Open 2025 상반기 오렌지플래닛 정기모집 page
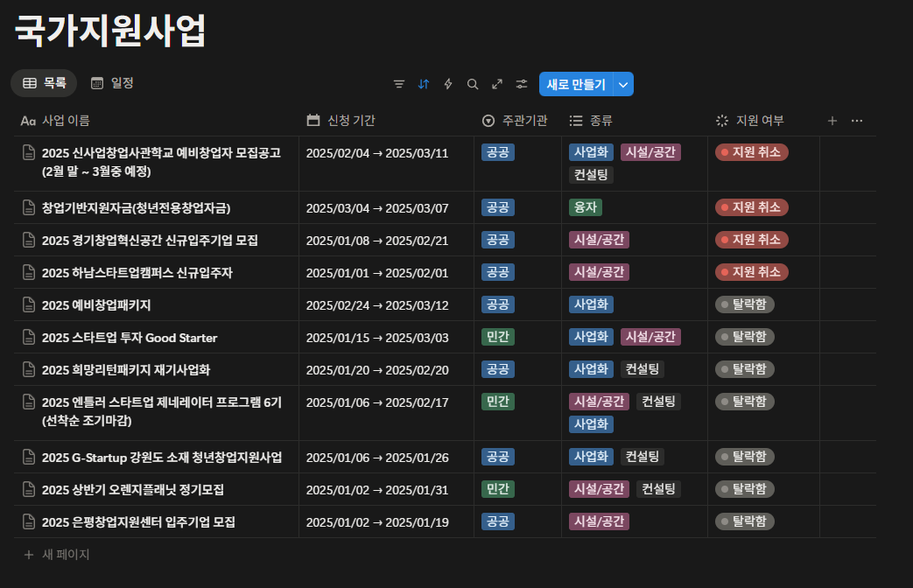Screen dimensions: 913x588 point(133,490)
